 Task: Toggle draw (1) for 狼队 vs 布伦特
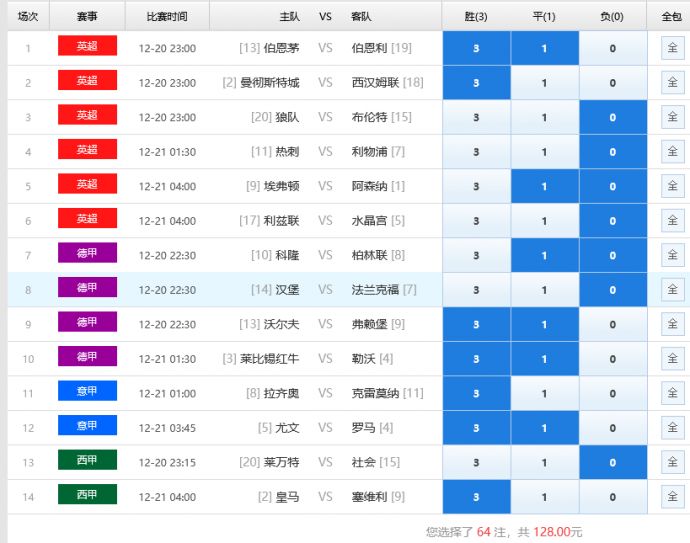[x=544, y=117]
